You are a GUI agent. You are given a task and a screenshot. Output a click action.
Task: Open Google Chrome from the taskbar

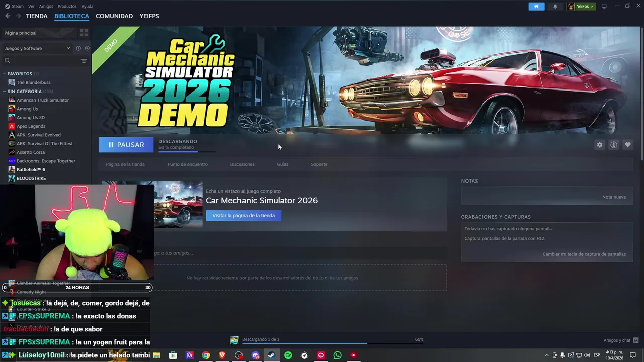click(206, 355)
